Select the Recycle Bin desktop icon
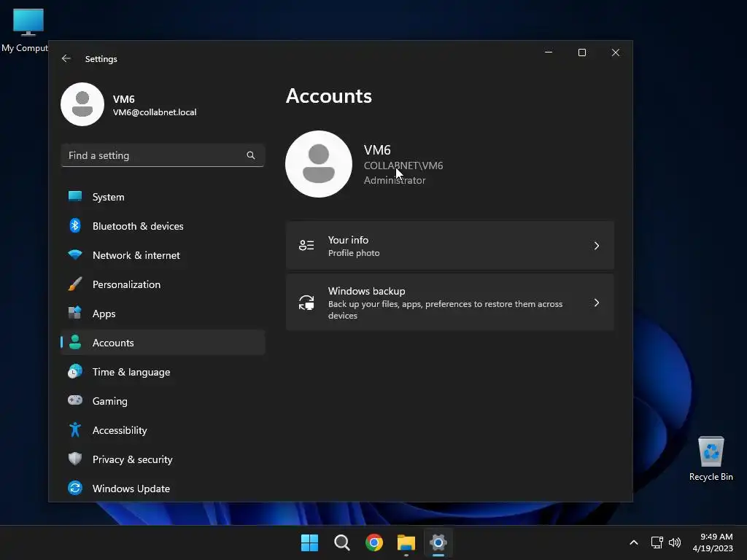The image size is (747, 560). (711, 459)
